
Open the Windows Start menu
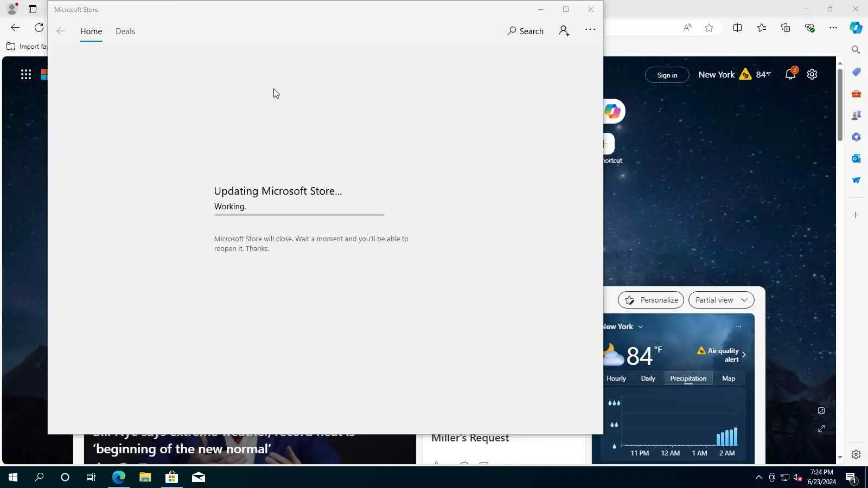point(13,477)
